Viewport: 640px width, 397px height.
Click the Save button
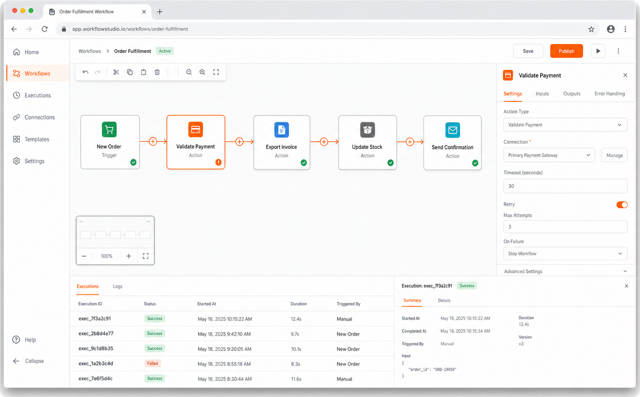point(528,51)
